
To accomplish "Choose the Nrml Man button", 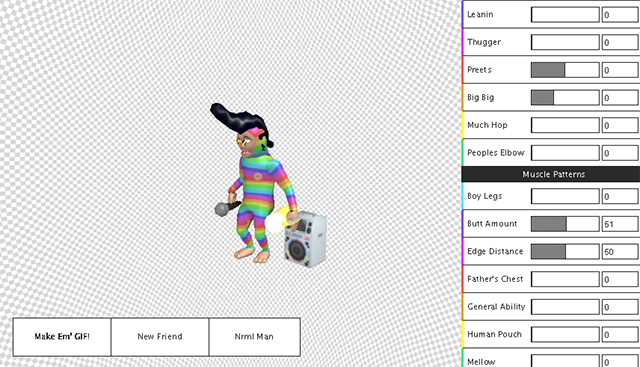I will point(255,337).
